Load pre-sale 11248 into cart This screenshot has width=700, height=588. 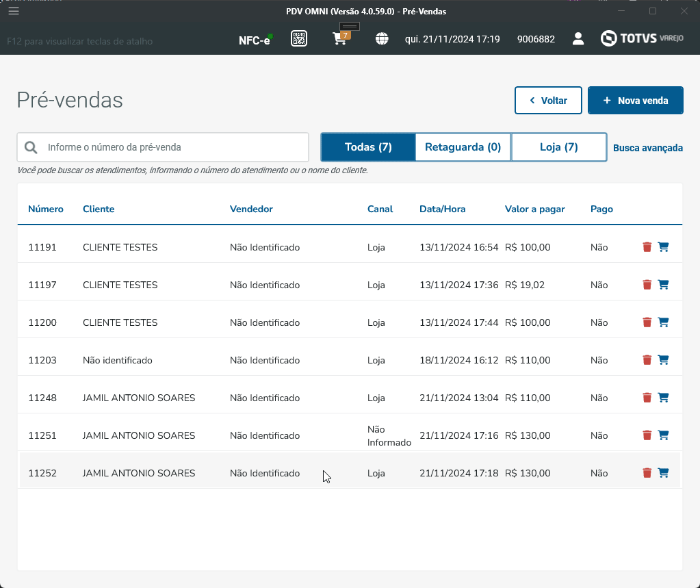pyautogui.click(x=664, y=397)
